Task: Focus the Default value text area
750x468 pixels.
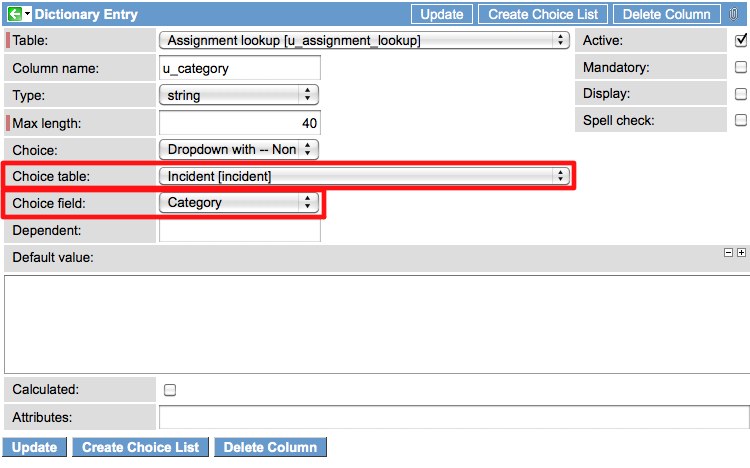Action: point(376,324)
